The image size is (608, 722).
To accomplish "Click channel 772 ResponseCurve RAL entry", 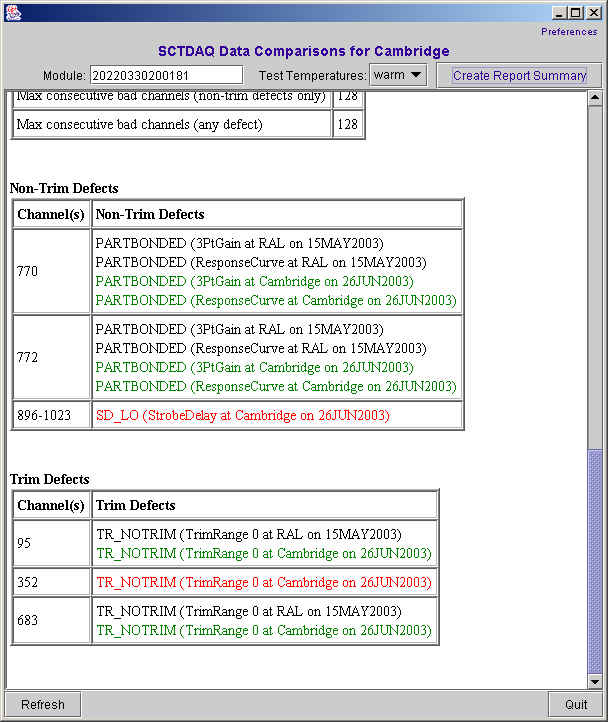I will 261,349.
